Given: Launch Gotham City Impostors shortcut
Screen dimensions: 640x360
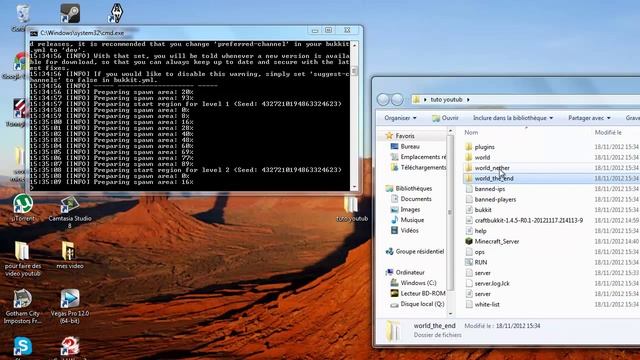Looking at the screenshot, I should click(x=23, y=307).
